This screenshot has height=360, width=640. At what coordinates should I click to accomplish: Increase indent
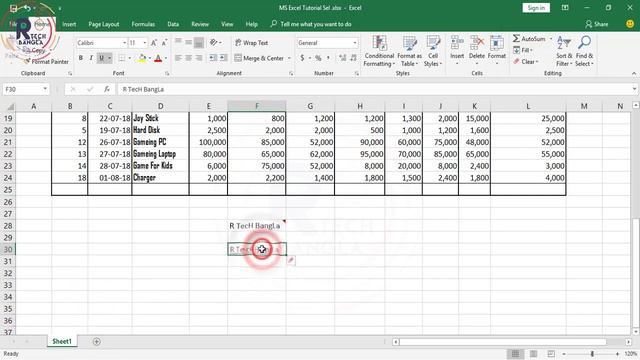(x=223, y=58)
